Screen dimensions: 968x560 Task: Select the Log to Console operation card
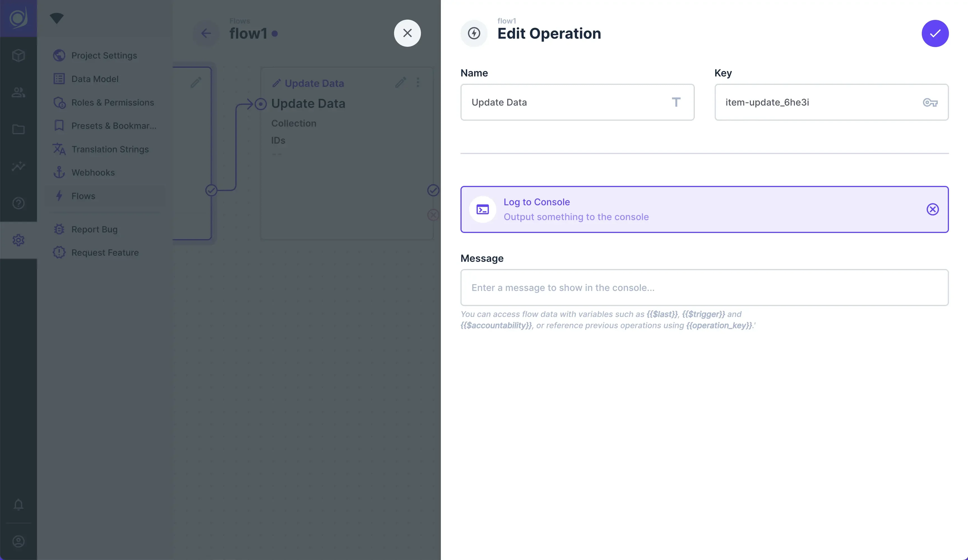[x=691, y=209]
